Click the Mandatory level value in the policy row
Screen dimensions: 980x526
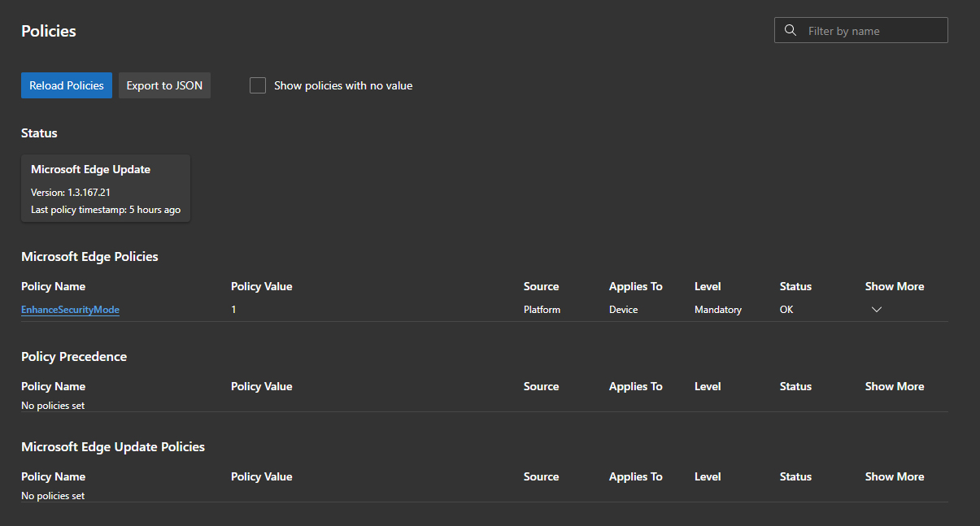coord(718,310)
